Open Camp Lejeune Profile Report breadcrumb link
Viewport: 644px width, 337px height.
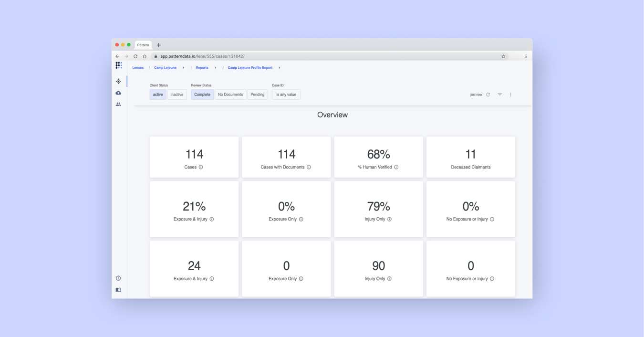coord(250,68)
